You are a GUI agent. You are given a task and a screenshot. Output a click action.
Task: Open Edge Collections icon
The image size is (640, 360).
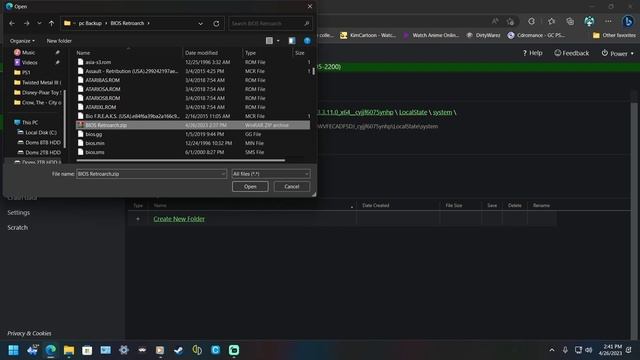coord(570,21)
